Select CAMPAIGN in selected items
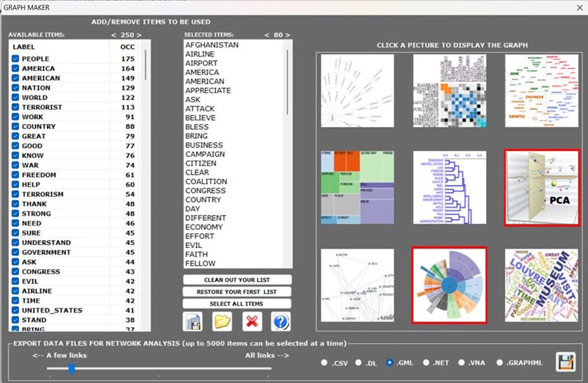 (x=205, y=154)
